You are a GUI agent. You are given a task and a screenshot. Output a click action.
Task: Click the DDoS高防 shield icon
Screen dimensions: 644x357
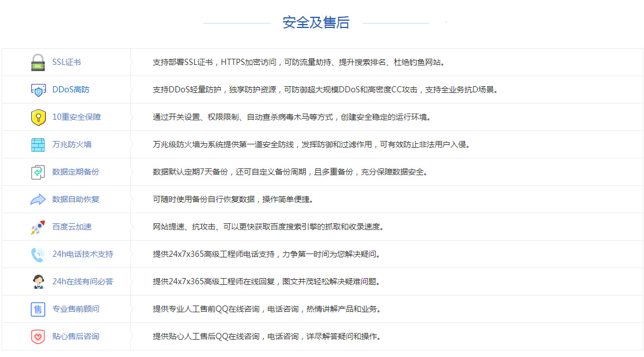[x=38, y=90]
